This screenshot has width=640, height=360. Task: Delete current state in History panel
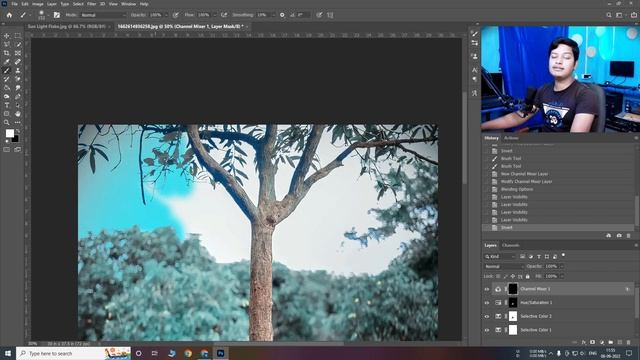point(629,236)
